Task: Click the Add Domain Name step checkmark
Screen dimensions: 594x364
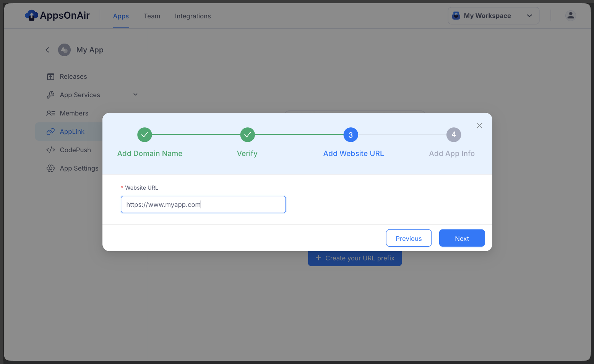Action: (x=144, y=135)
